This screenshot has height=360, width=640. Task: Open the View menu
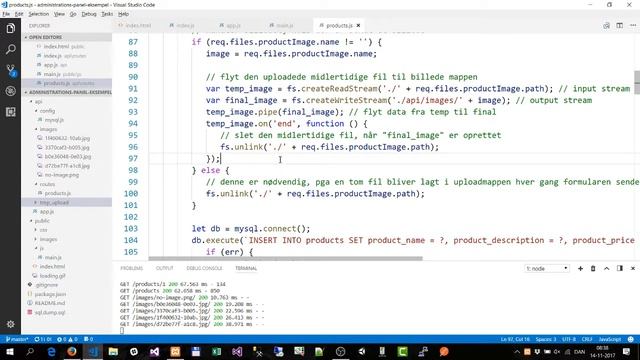coord(59,14)
